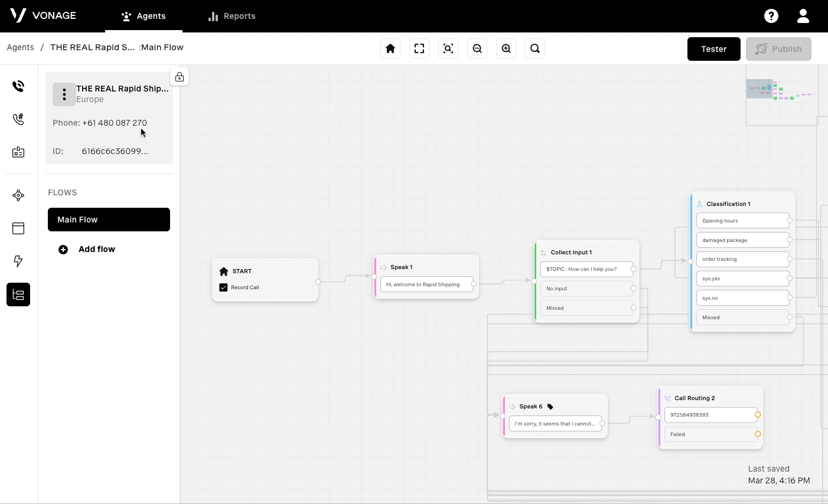Open the agent three-dot options menu
The width and height of the screenshot is (828, 504).
coord(64,94)
